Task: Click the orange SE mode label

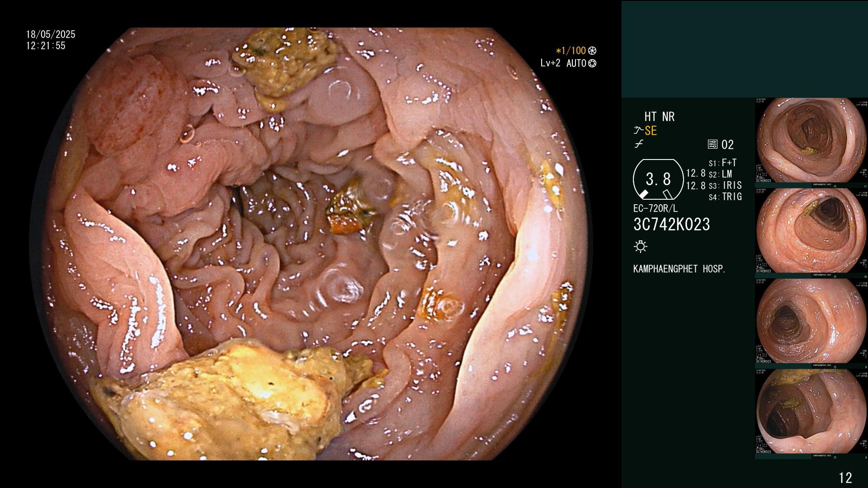Action: point(651,131)
